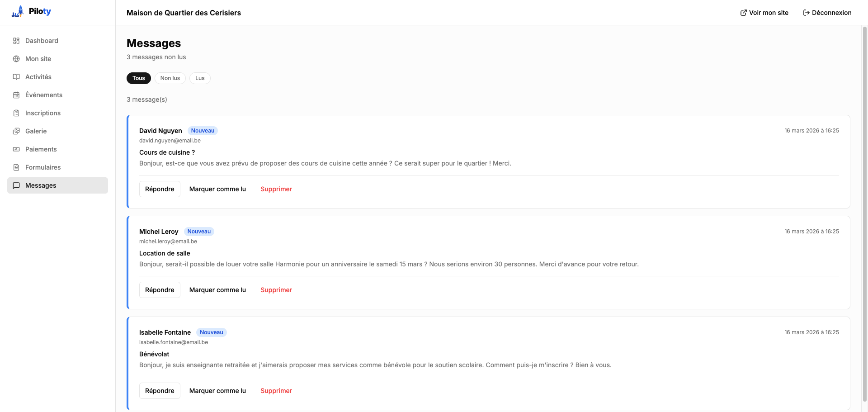This screenshot has height=412, width=868.
Task: Enable the Lus filter
Action: (x=200, y=78)
